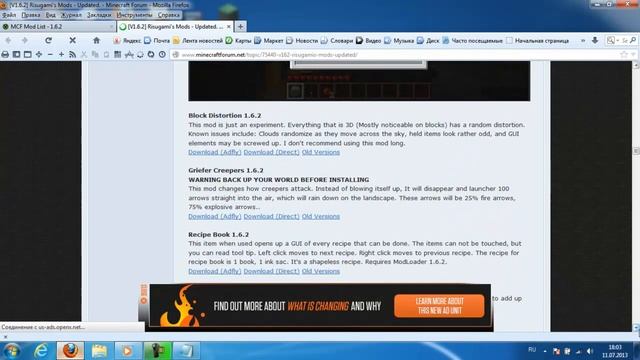Click Download (Adfly) for Block Distortion
The width and height of the screenshot is (640, 360).
tap(215, 152)
